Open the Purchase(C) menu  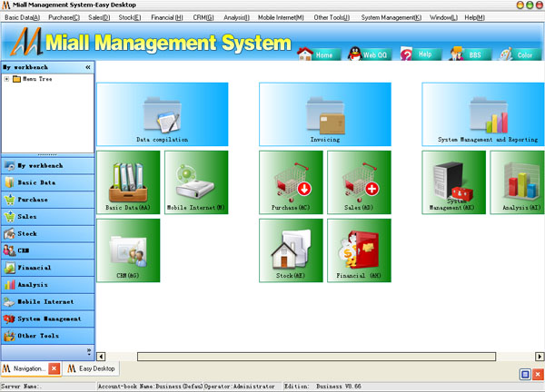point(64,18)
